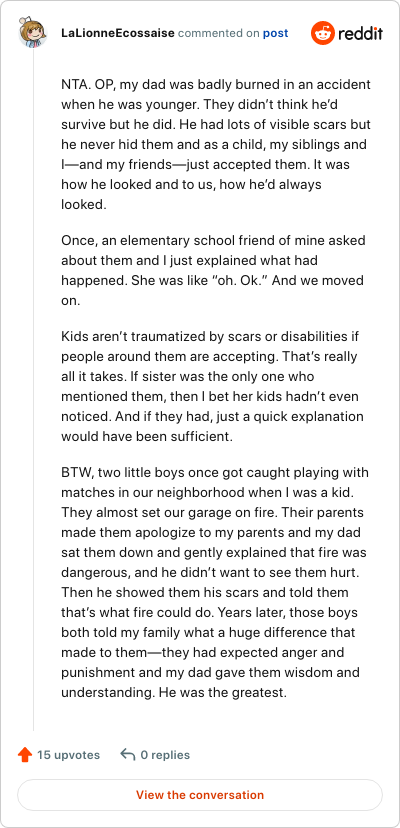Open the blue "post" link
Screen dimensions: 400x828
276,33
